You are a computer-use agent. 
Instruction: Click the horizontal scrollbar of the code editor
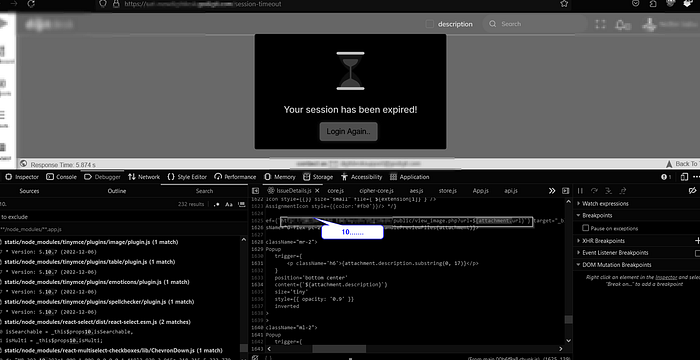(339, 348)
